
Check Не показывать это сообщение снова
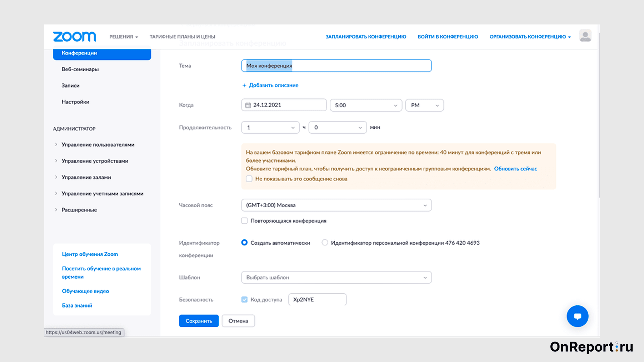point(249,179)
